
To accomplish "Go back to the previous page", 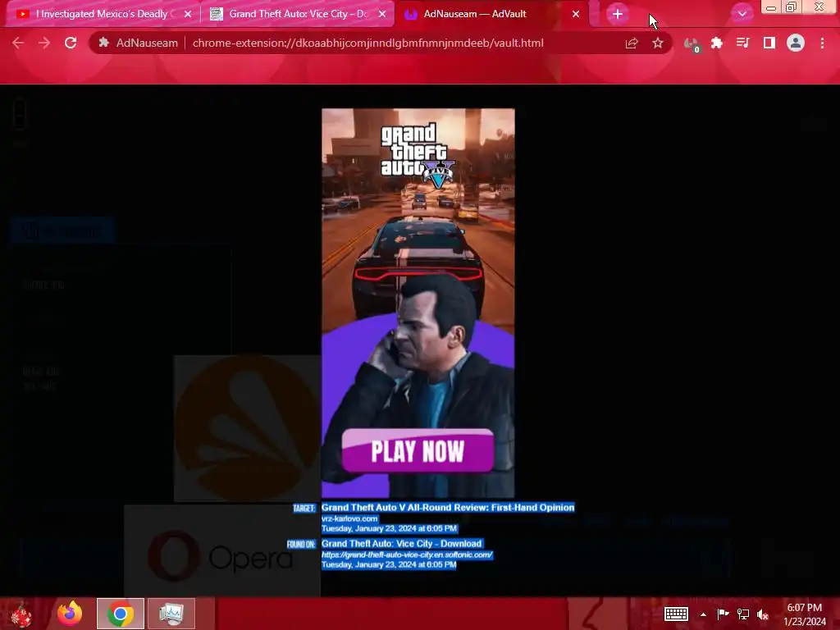I will 18,43.
